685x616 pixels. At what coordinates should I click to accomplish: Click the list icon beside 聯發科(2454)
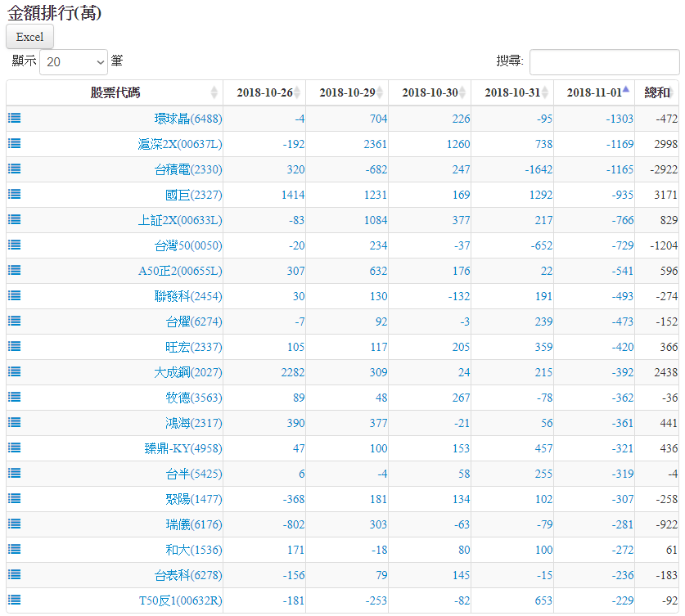pyautogui.click(x=15, y=295)
